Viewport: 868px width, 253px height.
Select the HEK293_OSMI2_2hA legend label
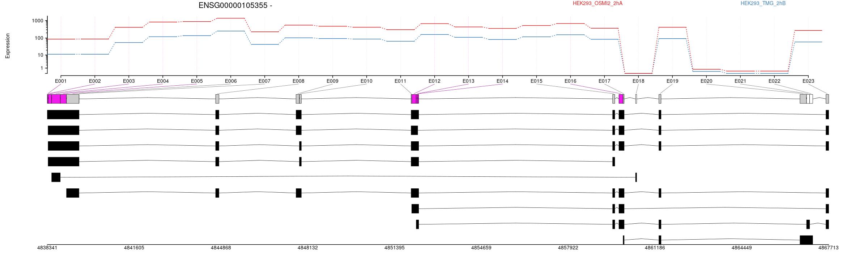pos(597,3)
